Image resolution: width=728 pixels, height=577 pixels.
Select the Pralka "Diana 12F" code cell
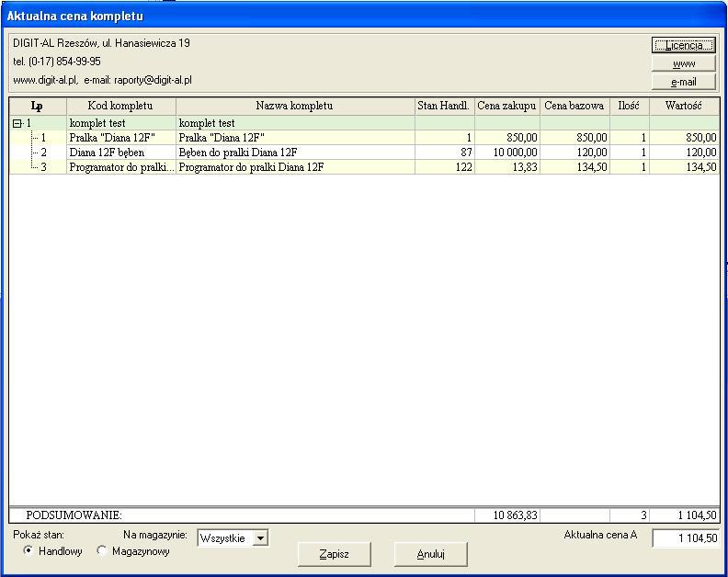(121, 138)
